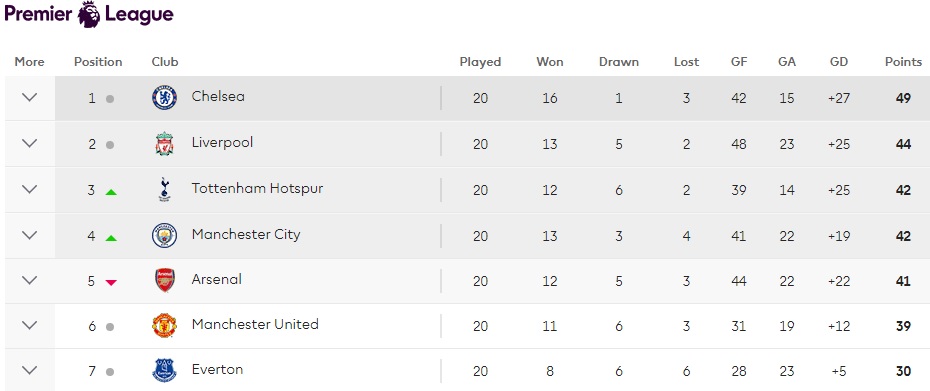This screenshot has height=391, width=930.
Task: Click the Everton club crest
Action: (x=164, y=371)
